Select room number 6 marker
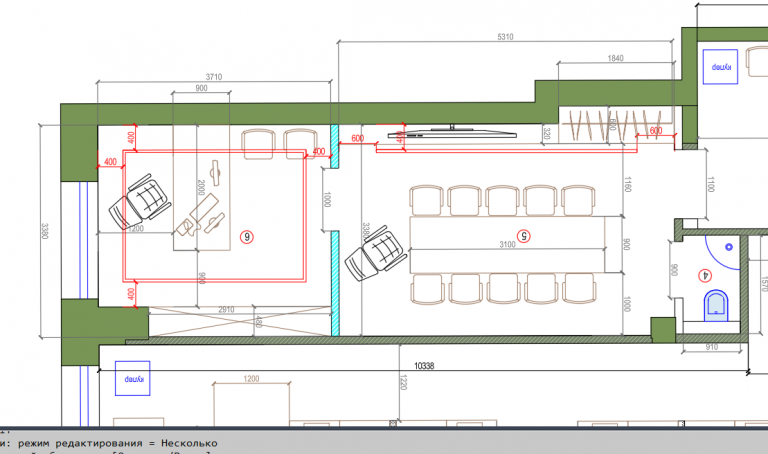The height and width of the screenshot is (454, 768). pos(247,237)
